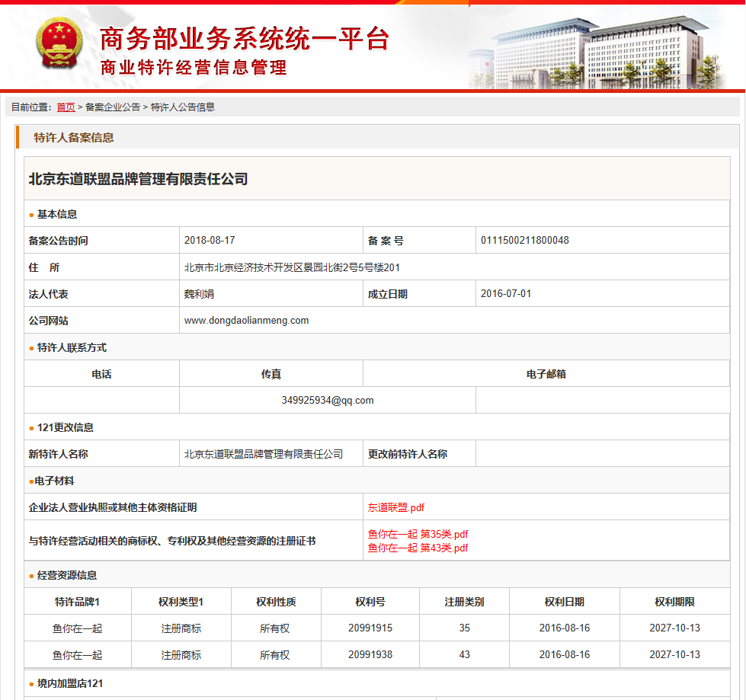Select registration class 35 cell
The height and width of the screenshot is (700, 746).
pyautogui.click(x=464, y=628)
